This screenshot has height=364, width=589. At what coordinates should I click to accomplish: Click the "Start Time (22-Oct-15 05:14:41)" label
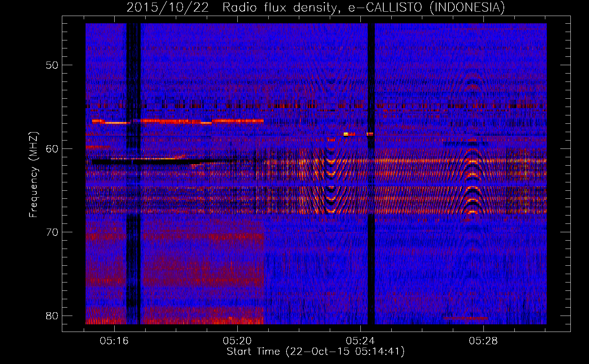316,352
